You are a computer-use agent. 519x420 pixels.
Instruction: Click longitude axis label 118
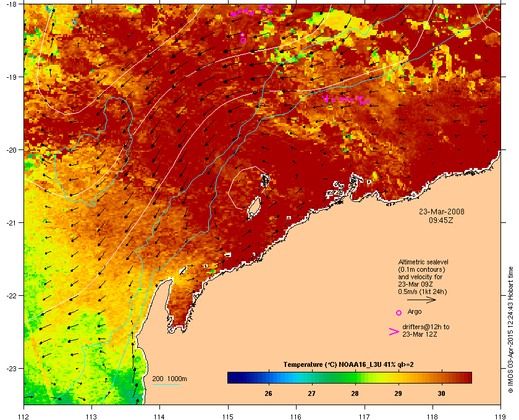[x=432, y=417]
